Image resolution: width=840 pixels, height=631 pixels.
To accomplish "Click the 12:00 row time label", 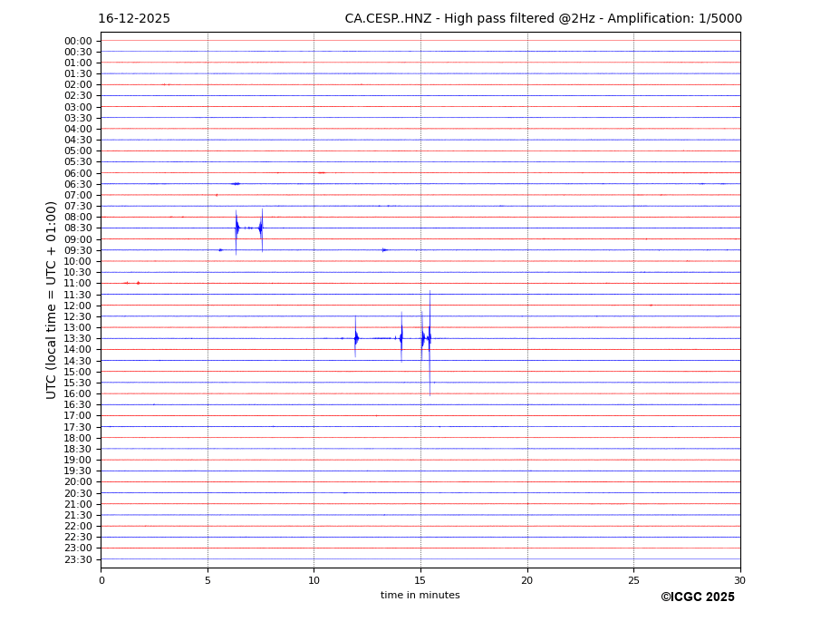I will pos(78,306).
